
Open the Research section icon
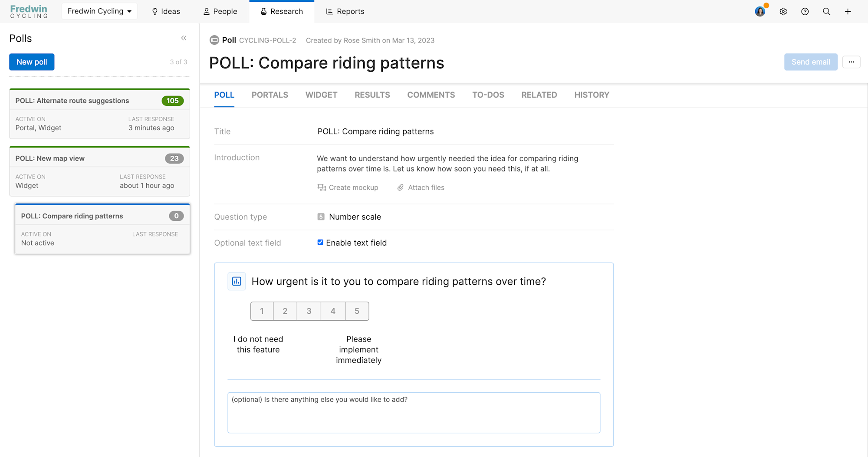click(x=263, y=11)
